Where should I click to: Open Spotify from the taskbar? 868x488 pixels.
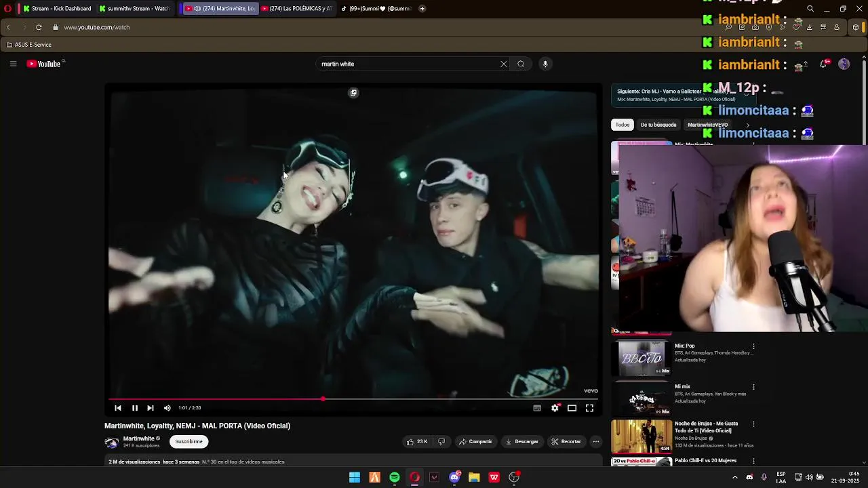tap(395, 477)
